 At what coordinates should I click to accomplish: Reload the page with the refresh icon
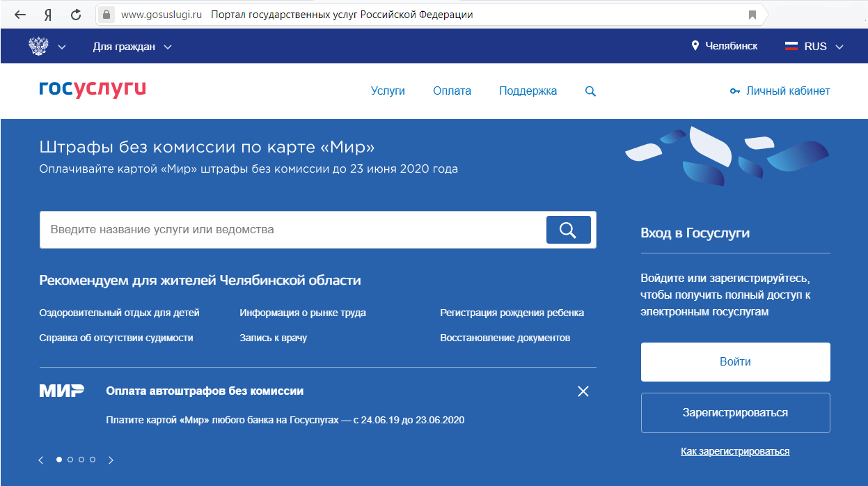pyautogui.click(x=77, y=15)
